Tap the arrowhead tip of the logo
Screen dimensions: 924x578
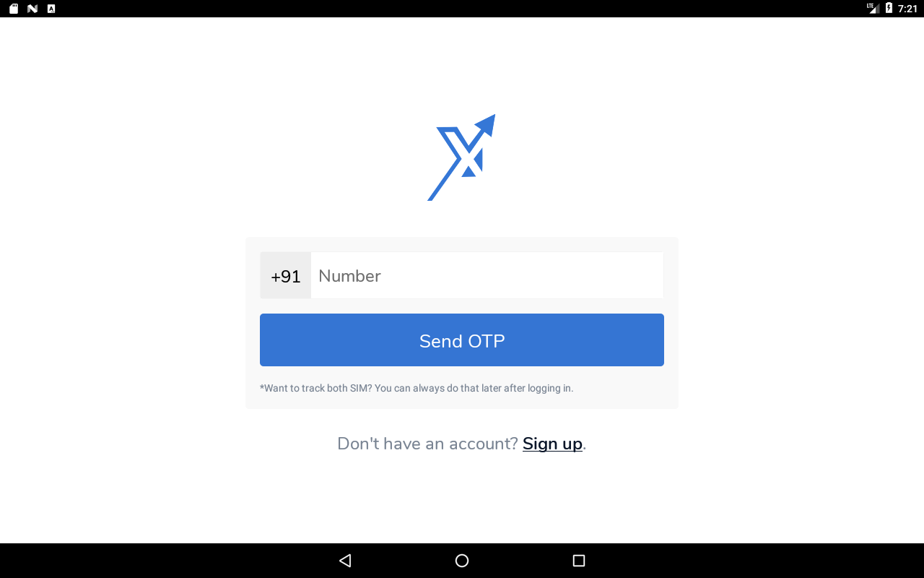point(487,124)
